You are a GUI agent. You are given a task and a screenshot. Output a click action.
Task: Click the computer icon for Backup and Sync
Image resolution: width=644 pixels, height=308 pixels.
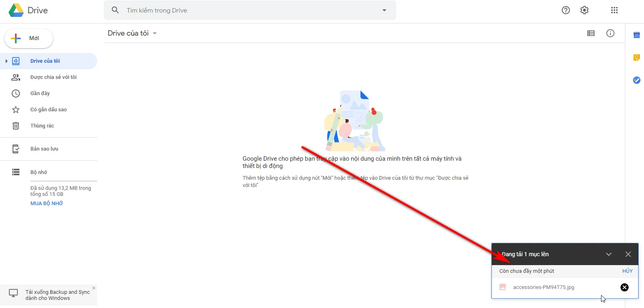[x=13, y=293]
